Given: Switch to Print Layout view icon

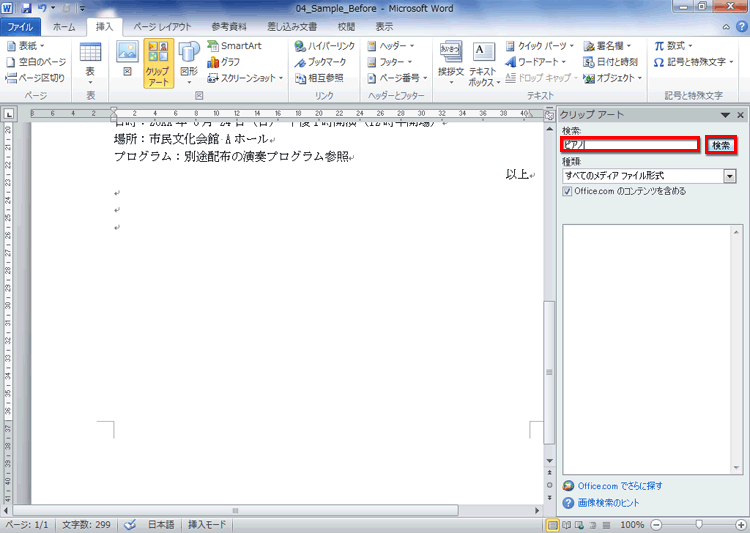Looking at the screenshot, I should [x=552, y=525].
